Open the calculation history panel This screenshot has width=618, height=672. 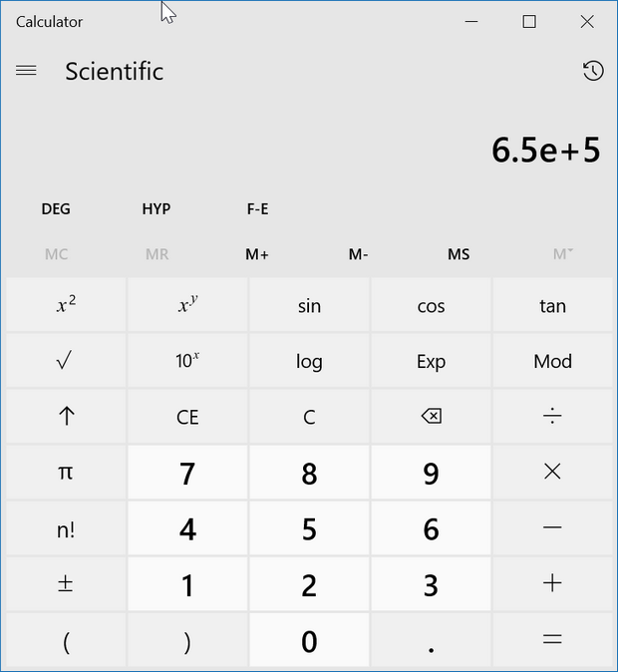[593, 71]
